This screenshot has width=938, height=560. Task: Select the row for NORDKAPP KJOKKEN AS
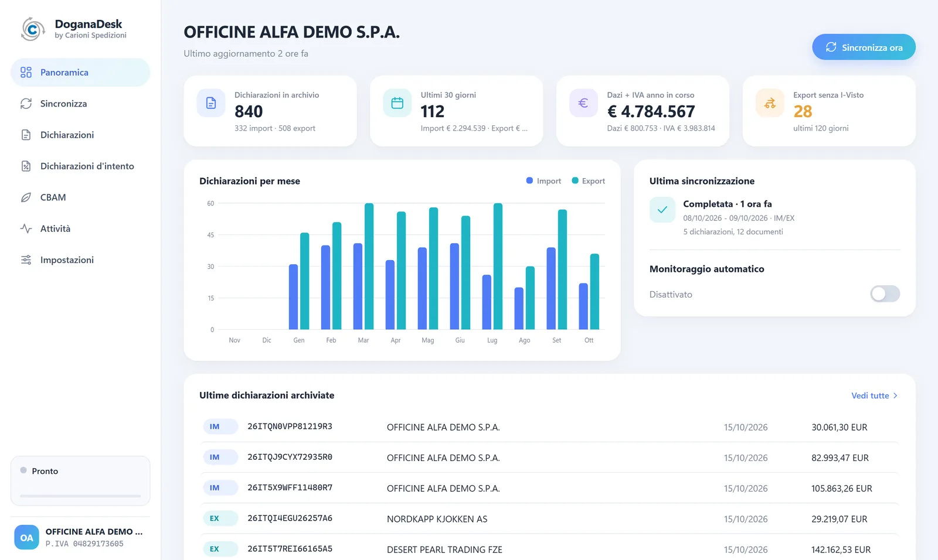(549, 519)
